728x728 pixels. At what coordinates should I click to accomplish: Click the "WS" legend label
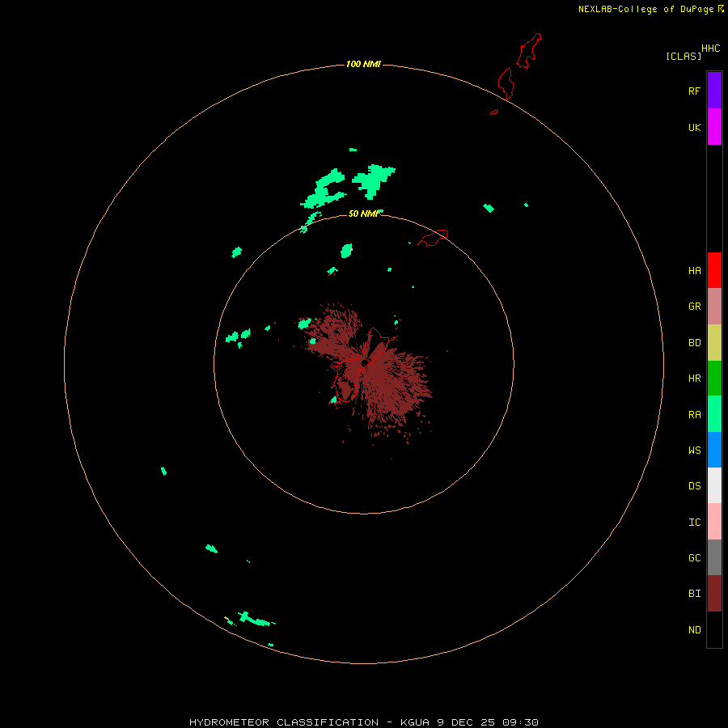coord(694,451)
